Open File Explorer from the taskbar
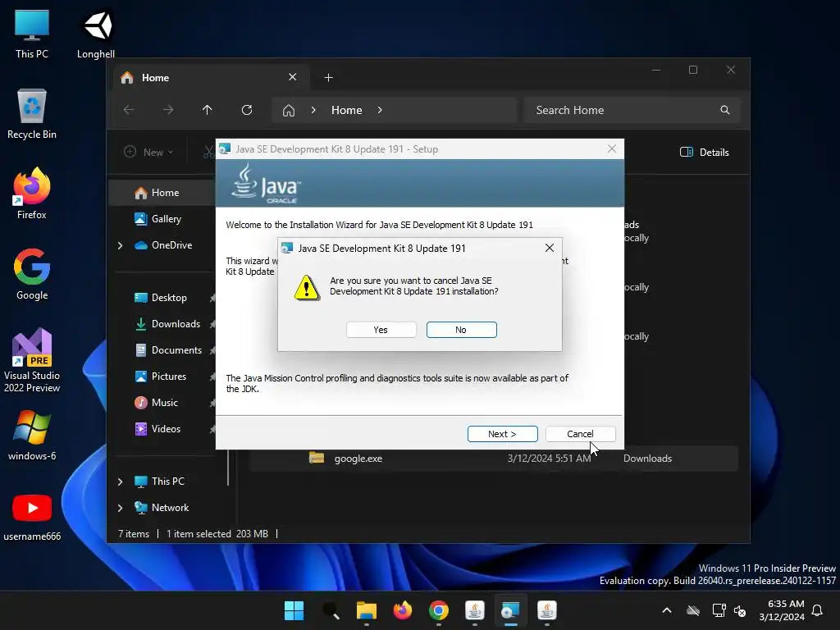The height and width of the screenshot is (630, 840). click(367, 610)
